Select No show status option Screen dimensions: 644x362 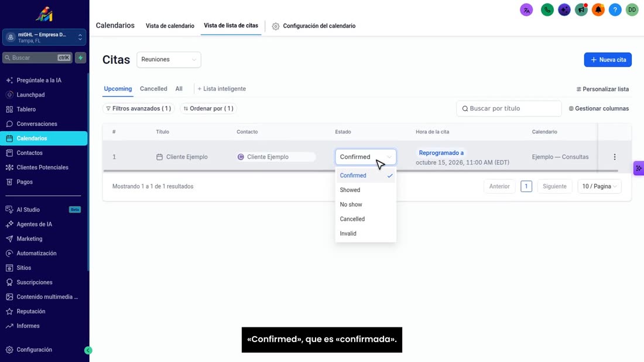pos(365,204)
